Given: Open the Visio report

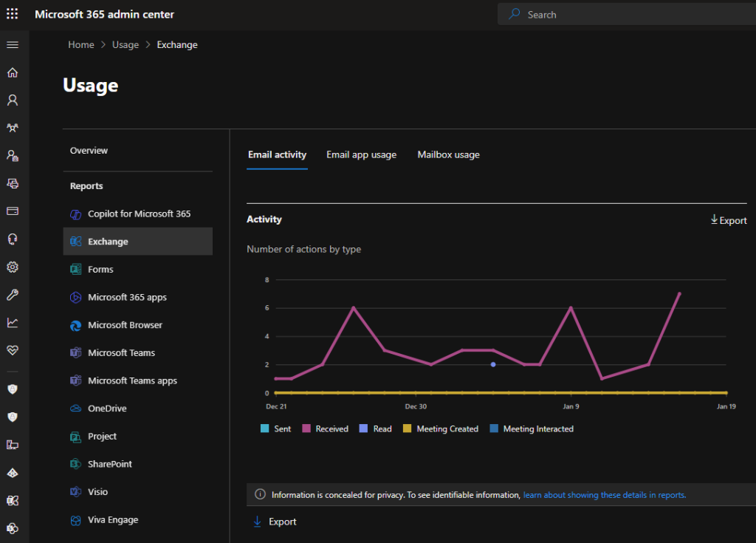Looking at the screenshot, I should [138, 492].
